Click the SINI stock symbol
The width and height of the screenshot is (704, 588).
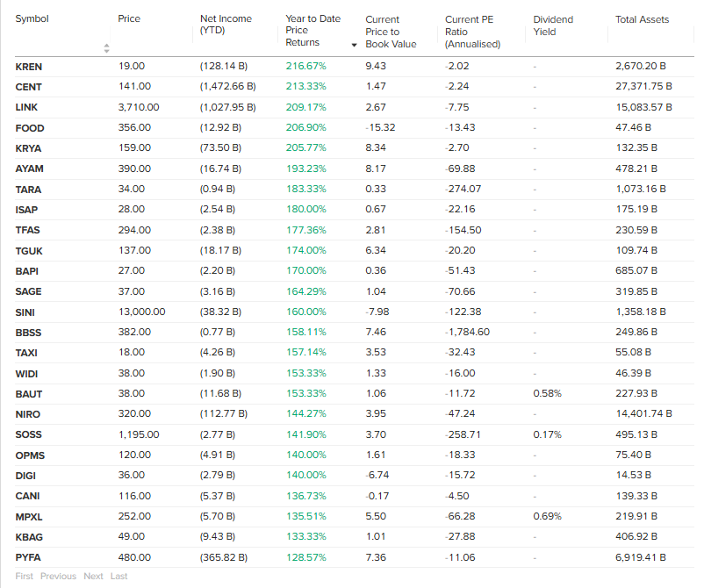tap(25, 312)
